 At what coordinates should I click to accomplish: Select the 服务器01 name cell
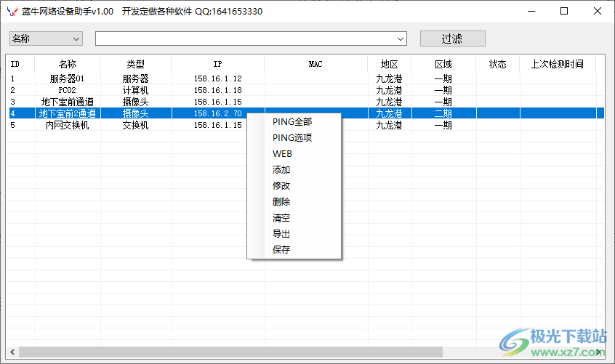(68, 78)
